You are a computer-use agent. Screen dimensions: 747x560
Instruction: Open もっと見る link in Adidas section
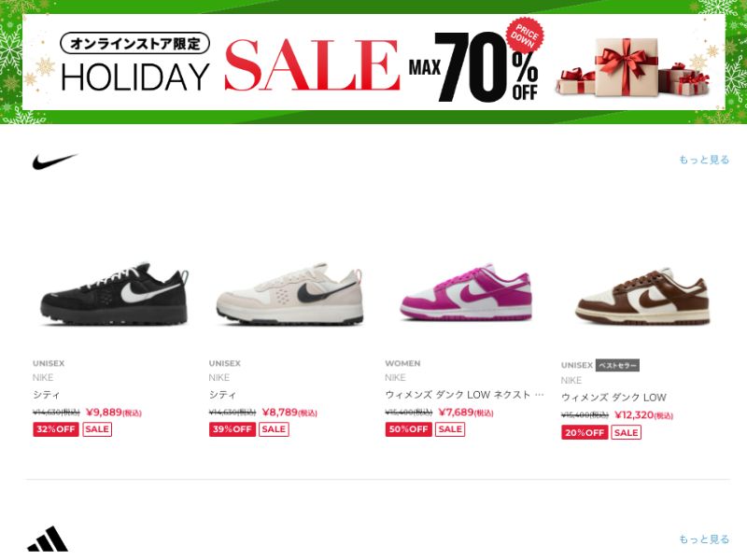[x=704, y=539]
